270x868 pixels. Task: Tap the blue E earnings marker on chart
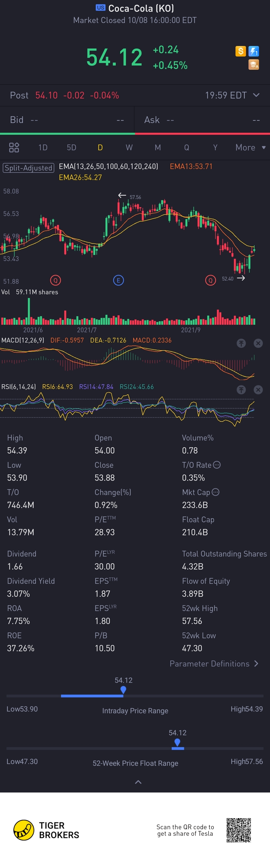pos(118,280)
